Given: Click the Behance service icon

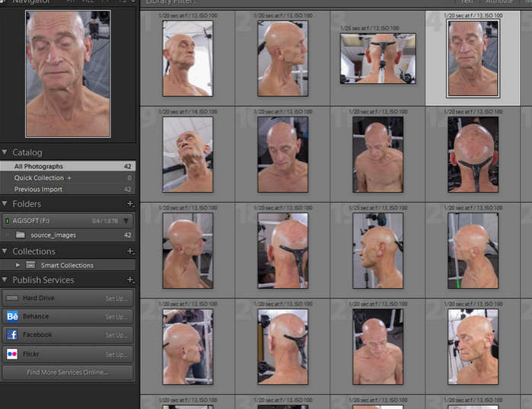Looking at the screenshot, I should (x=12, y=316).
